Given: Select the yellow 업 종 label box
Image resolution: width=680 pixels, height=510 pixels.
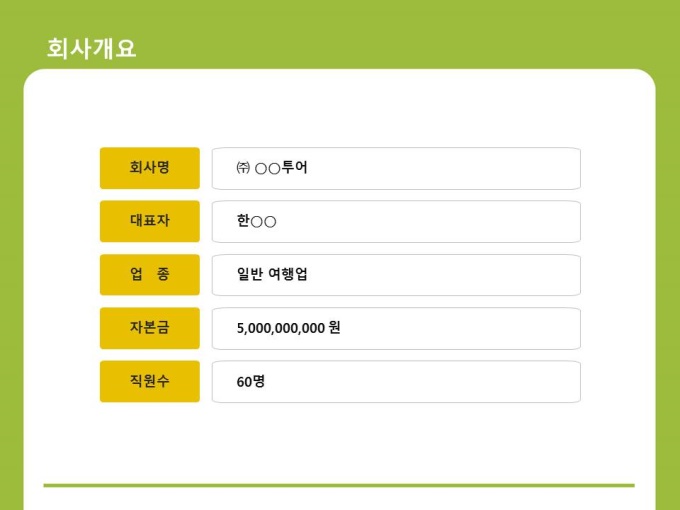Looking at the screenshot, I should coord(149,275).
